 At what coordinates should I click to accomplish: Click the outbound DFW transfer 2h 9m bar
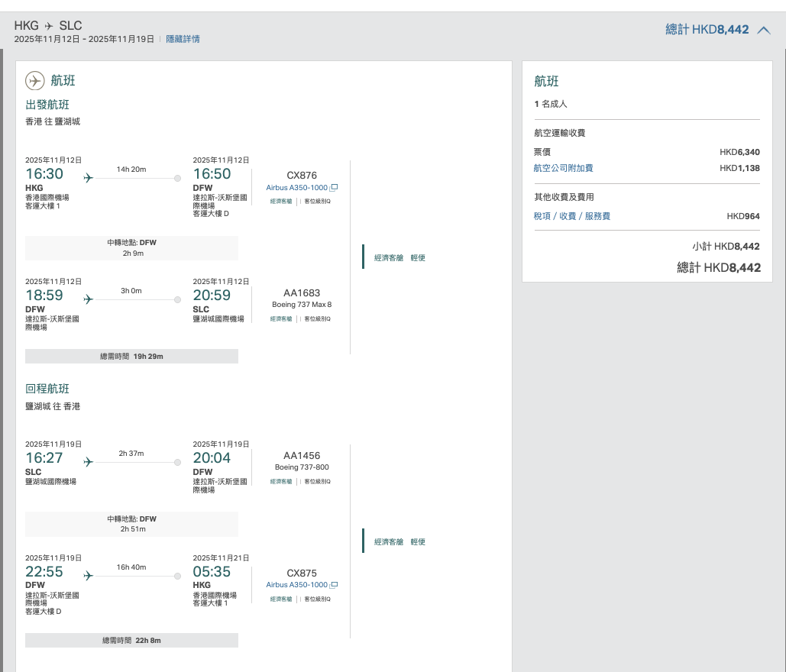[x=132, y=248]
